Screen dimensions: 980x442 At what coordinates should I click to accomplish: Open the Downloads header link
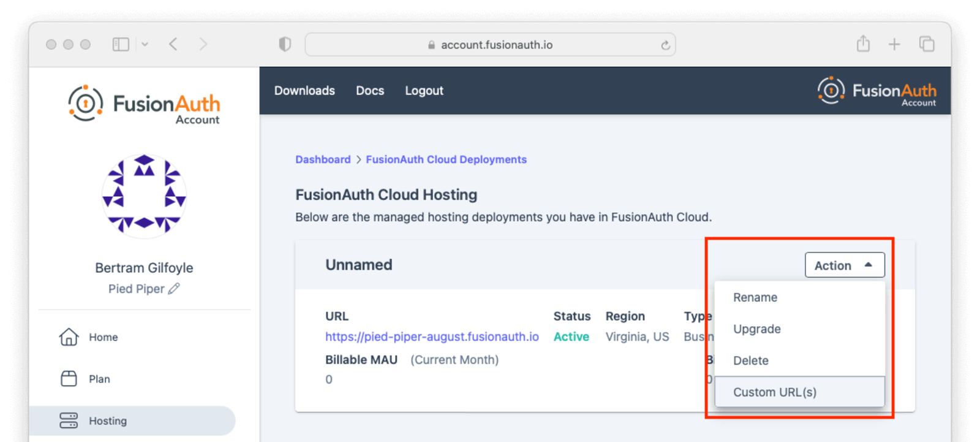[x=304, y=91]
